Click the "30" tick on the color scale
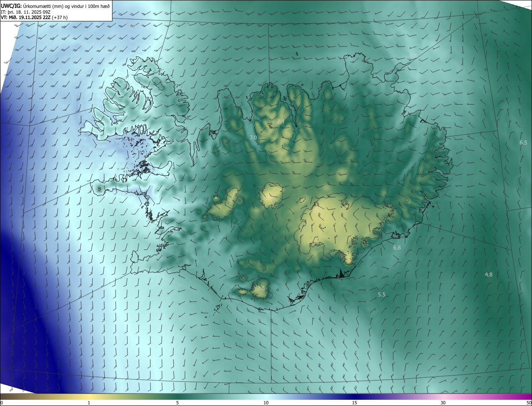 (x=443, y=403)
